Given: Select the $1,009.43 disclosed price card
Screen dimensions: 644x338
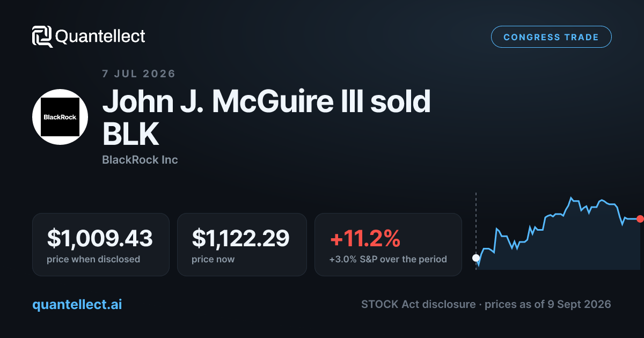Looking at the screenshot, I should [x=101, y=245].
